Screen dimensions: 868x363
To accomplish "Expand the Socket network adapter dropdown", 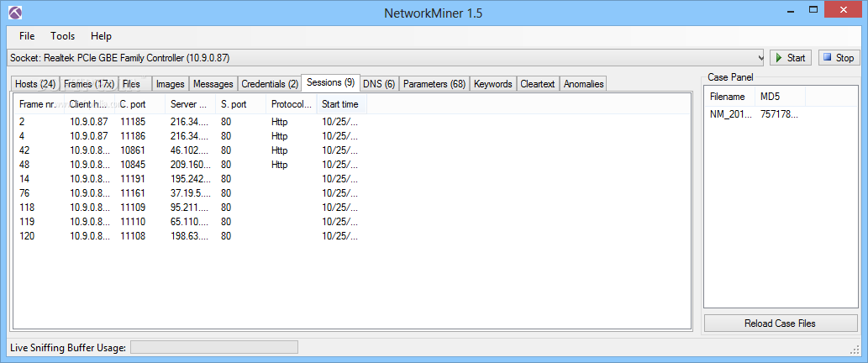I will click(x=760, y=57).
